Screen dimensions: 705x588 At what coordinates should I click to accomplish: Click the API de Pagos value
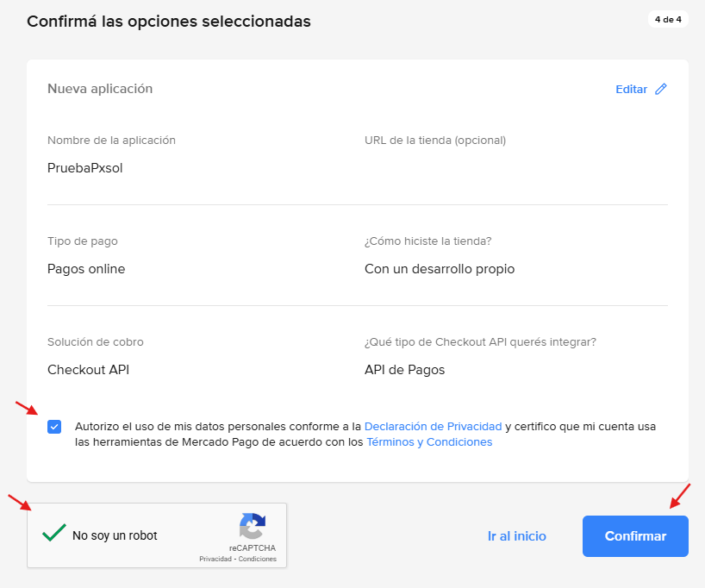pos(404,370)
